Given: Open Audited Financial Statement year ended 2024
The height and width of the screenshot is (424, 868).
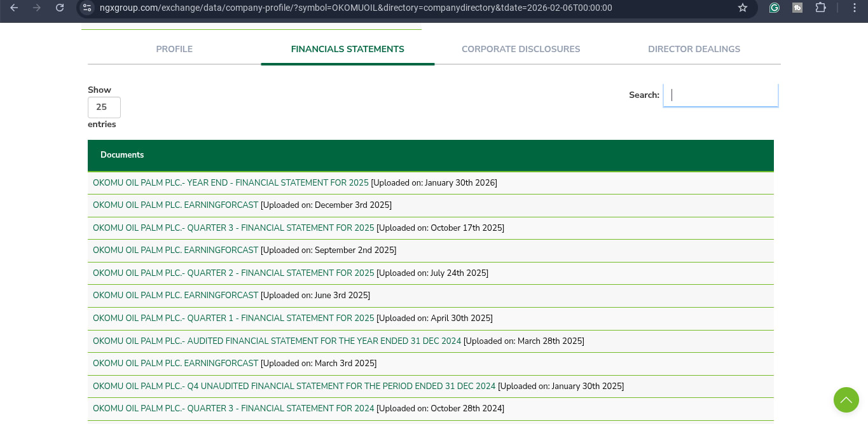Looking at the screenshot, I should (277, 341).
